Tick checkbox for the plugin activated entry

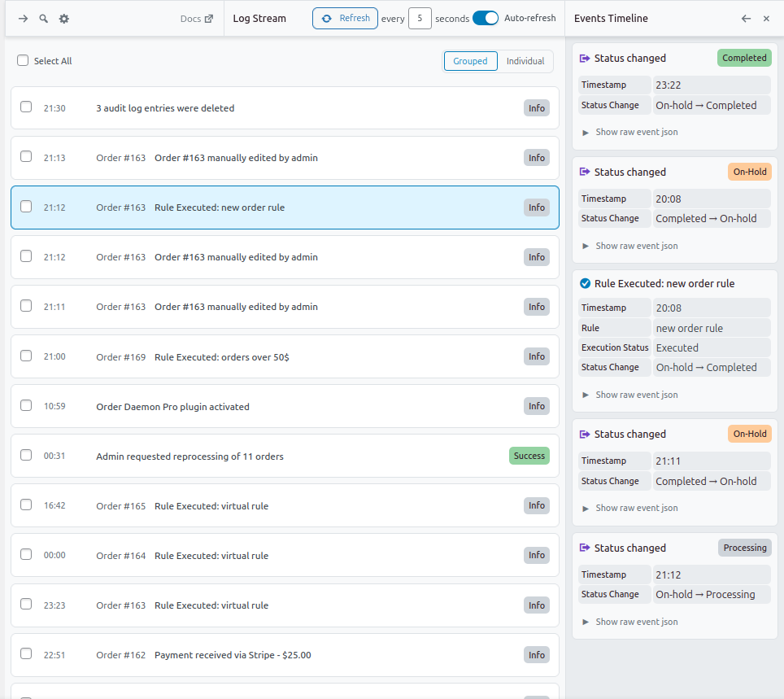26,405
